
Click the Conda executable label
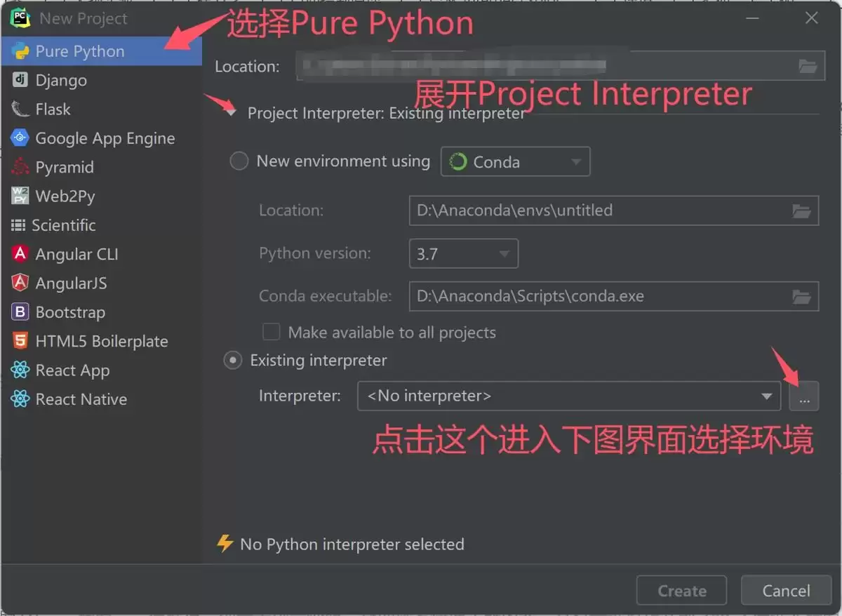(x=326, y=296)
